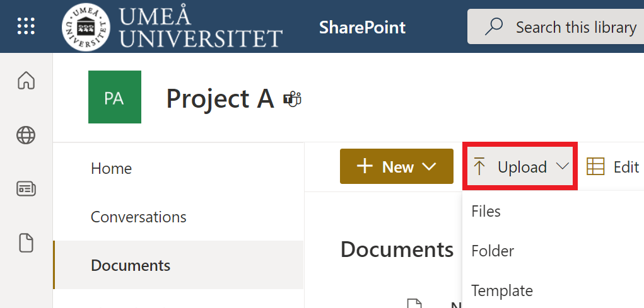Viewport: 644px width, 308px height.
Task: Click the Edit grid view icon
Action: 595,167
